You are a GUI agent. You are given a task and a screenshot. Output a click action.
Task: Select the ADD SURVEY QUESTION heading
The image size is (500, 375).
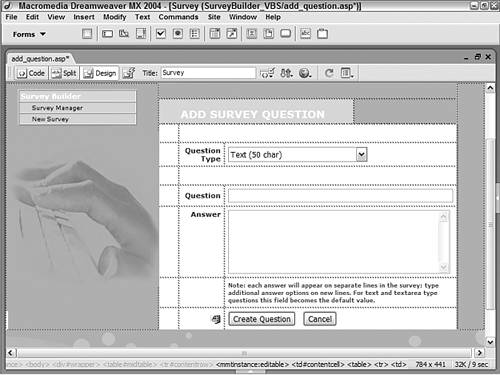coord(253,114)
